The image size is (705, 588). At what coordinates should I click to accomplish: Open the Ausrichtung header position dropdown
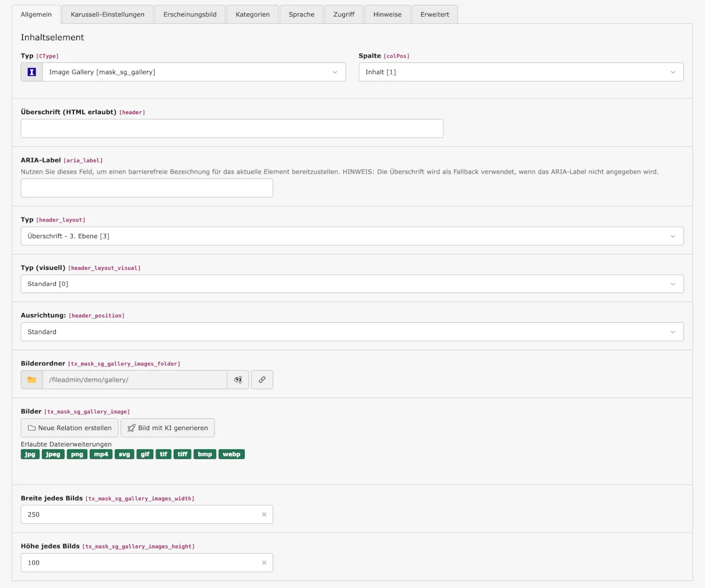[x=351, y=332]
